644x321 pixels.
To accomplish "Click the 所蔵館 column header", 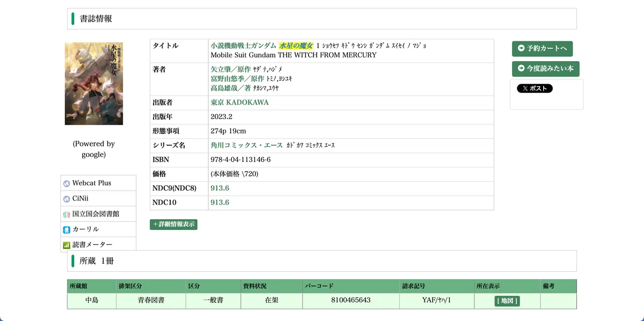I will [92, 286].
